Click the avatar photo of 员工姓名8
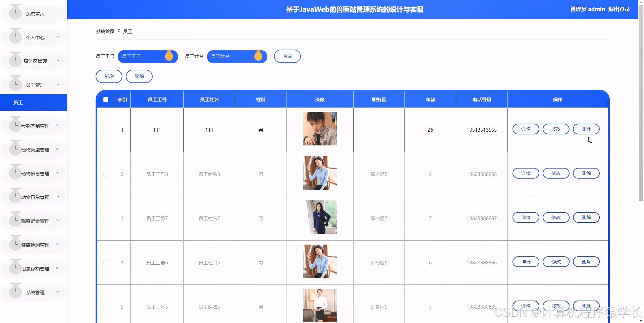Viewport: 644px width, 323px height. click(x=320, y=173)
